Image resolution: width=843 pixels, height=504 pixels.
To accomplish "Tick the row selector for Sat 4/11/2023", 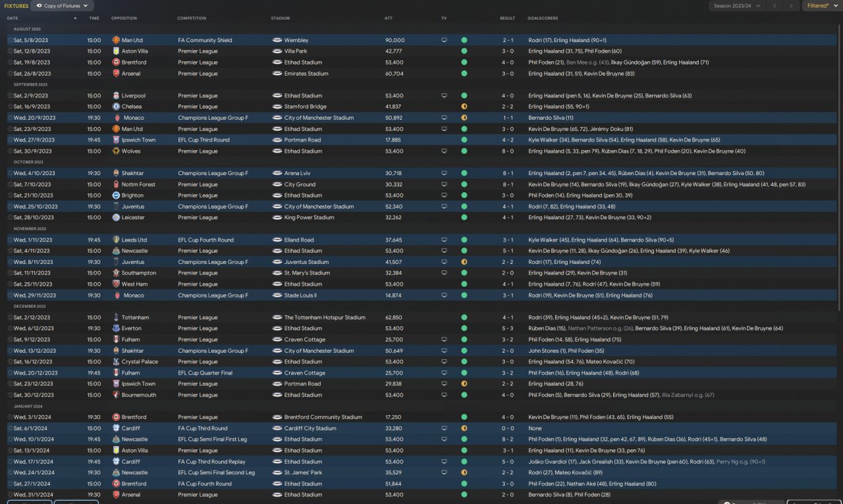I will (10, 251).
